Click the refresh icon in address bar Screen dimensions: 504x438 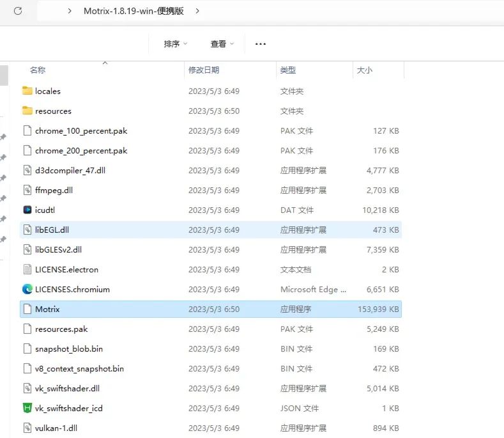coord(18,11)
